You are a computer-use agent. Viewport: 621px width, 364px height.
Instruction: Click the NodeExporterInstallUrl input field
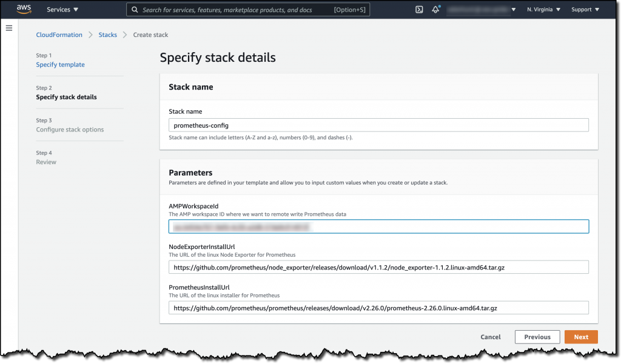[378, 266]
